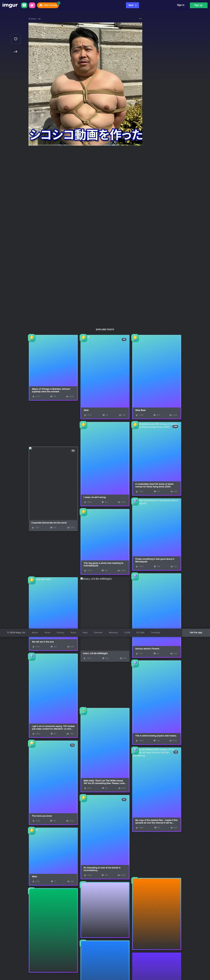Open the Allol post card
Viewport: 210px width, 980px height.
pyautogui.click(x=105, y=377)
